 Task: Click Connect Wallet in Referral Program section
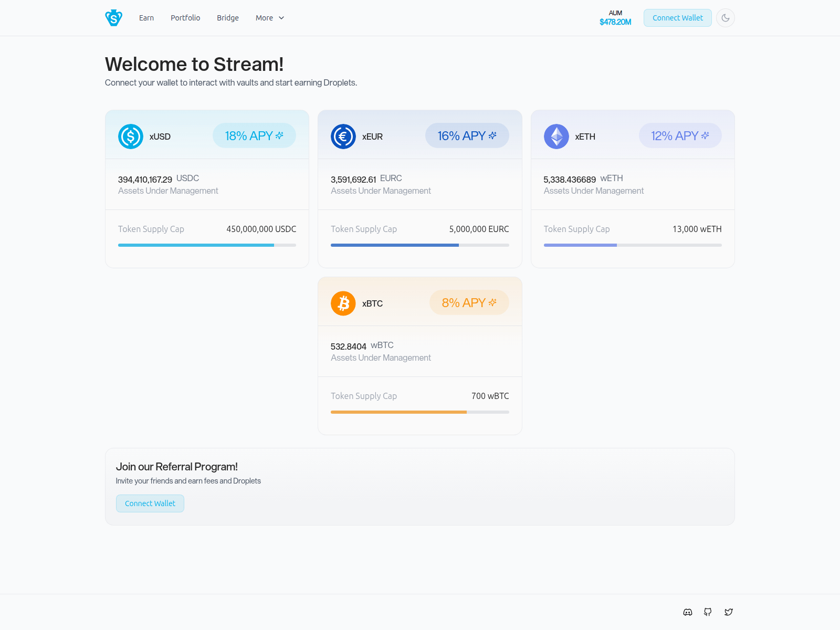(x=150, y=503)
